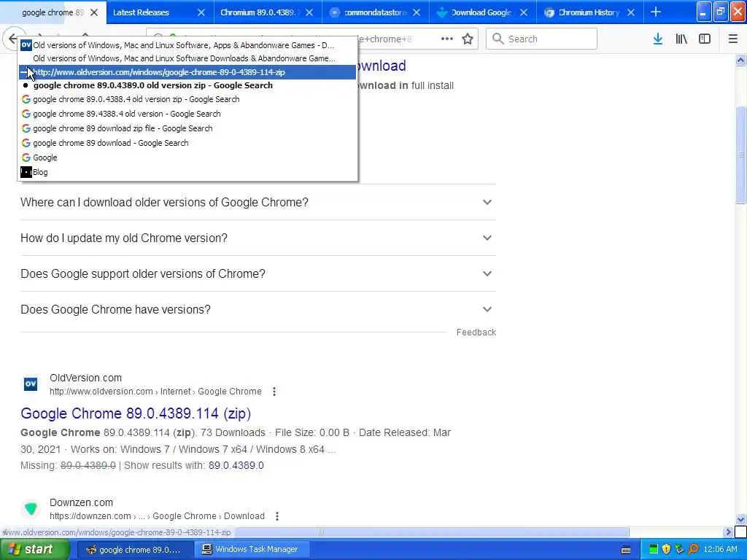This screenshot has height=560, width=747.
Task: Select the 'Blog' history entry
Action: (x=187, y=172)
